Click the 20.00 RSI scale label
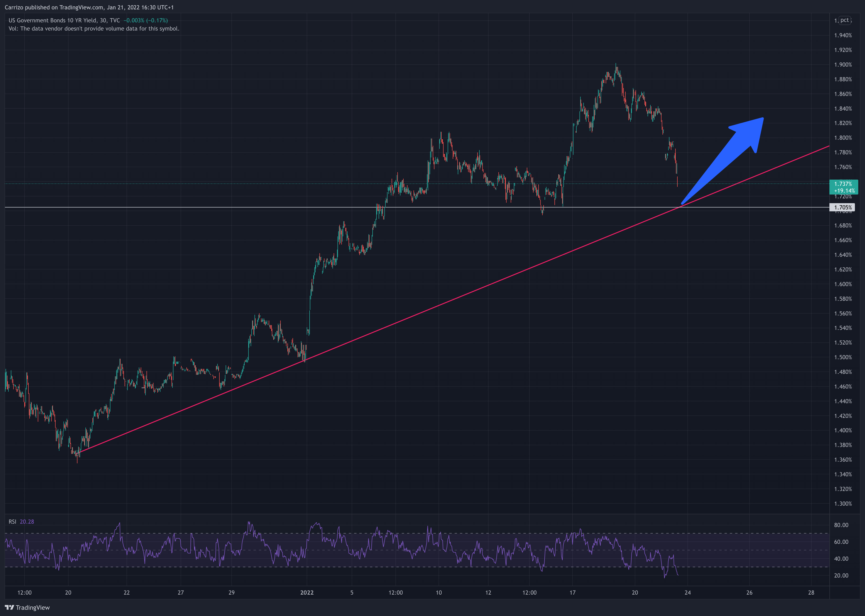The height and width of the screenshot is (616, 865). coord(841,575)
